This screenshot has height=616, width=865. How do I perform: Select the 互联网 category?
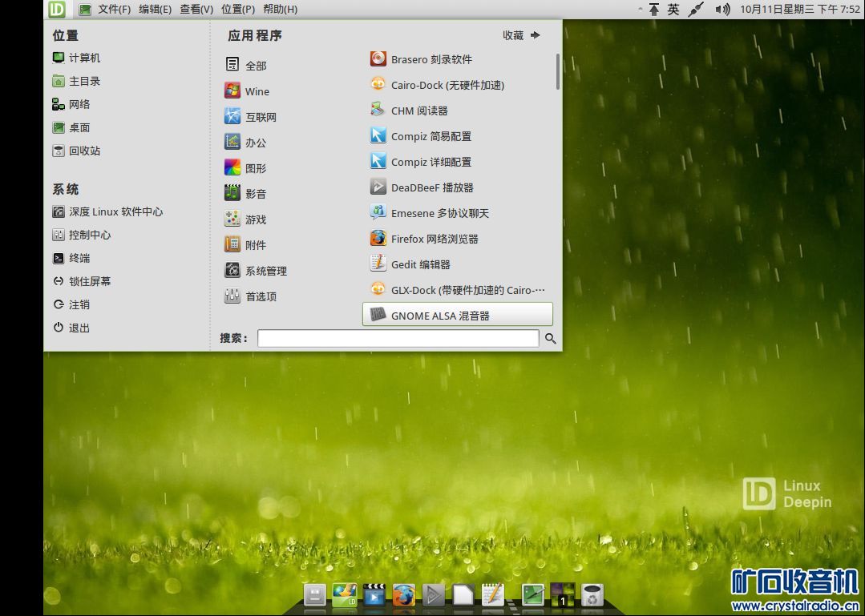(x=251, y=116)
